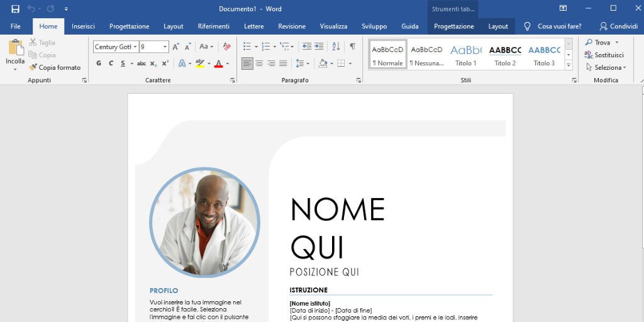Decrease the font size
This screenshot has width=644, height=322.
click(187, 47)
